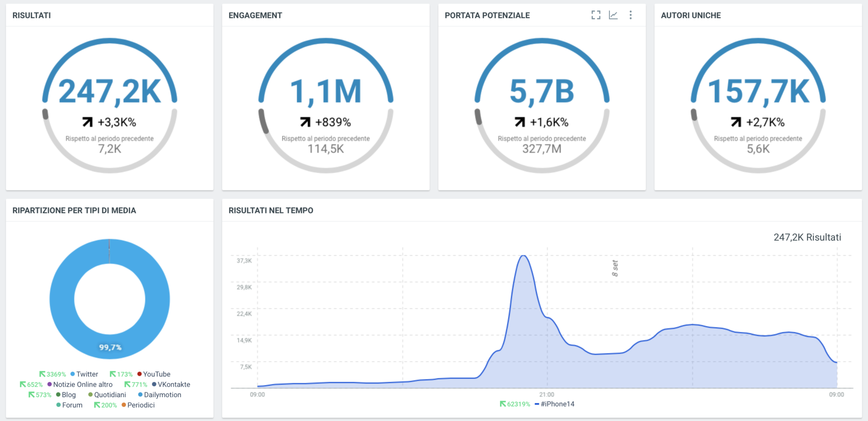Click the 8 set date marker
The image size is (868, 421).
coord(615,268)
